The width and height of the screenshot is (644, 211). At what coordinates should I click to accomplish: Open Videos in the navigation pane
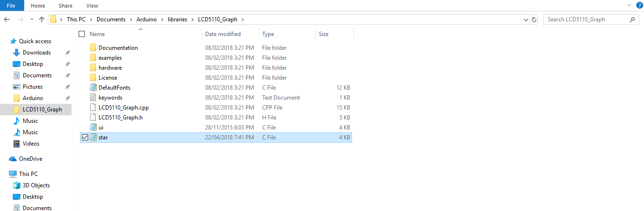click(x=31, y=144)
